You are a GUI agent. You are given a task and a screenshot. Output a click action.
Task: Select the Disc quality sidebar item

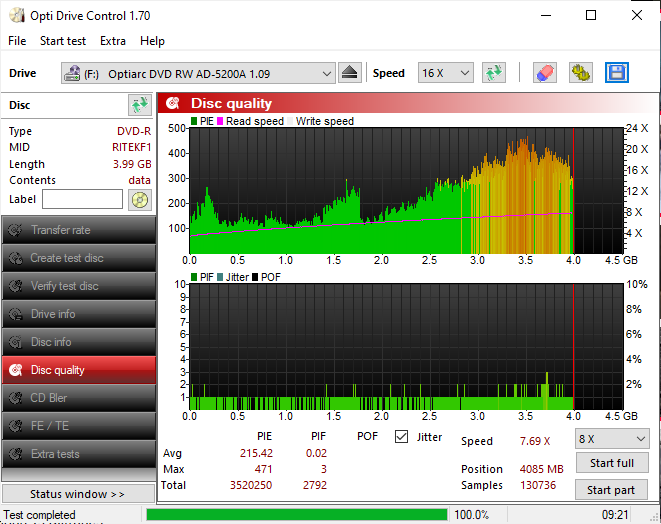(x=79, y=370)
